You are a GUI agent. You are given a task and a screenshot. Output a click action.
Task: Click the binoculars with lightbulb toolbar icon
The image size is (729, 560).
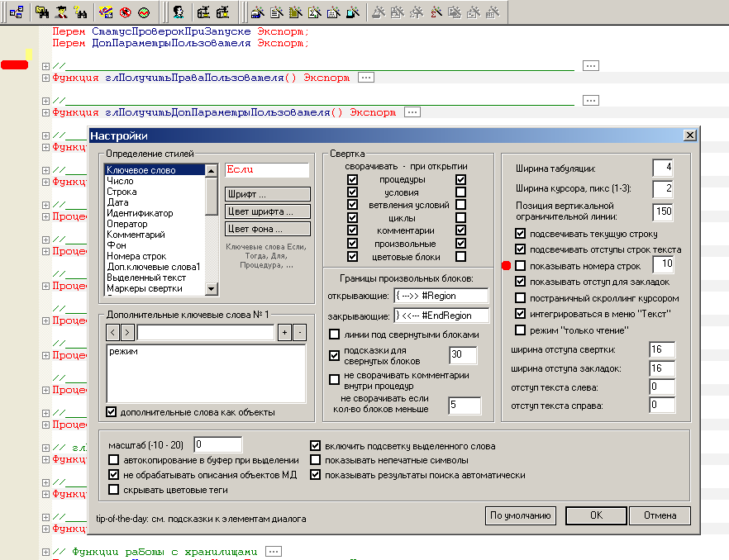pos(81,12)
